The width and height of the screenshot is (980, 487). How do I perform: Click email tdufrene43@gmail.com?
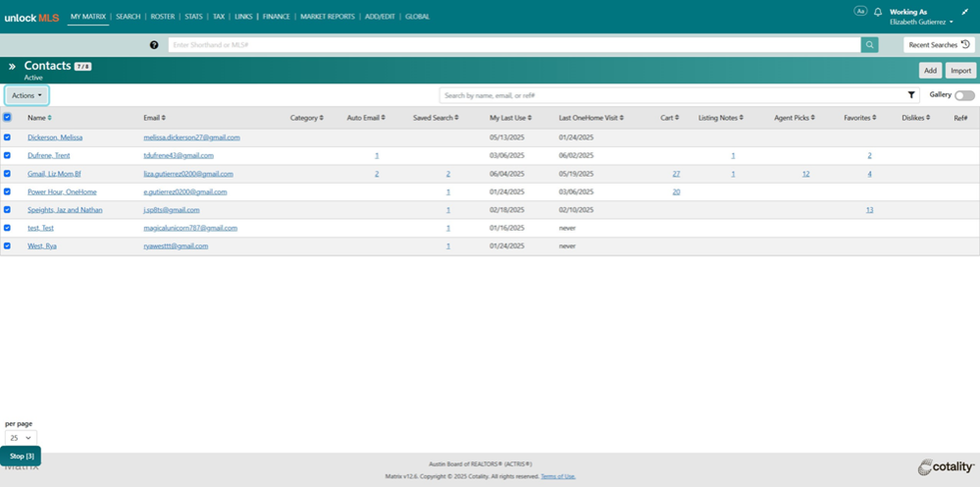[x=179, y=155]
